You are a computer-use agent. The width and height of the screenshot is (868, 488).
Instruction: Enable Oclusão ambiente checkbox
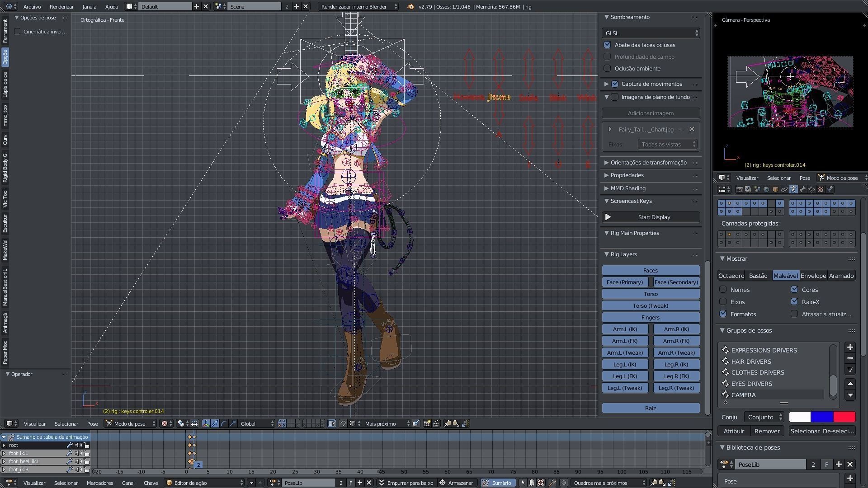coord(607,68)
